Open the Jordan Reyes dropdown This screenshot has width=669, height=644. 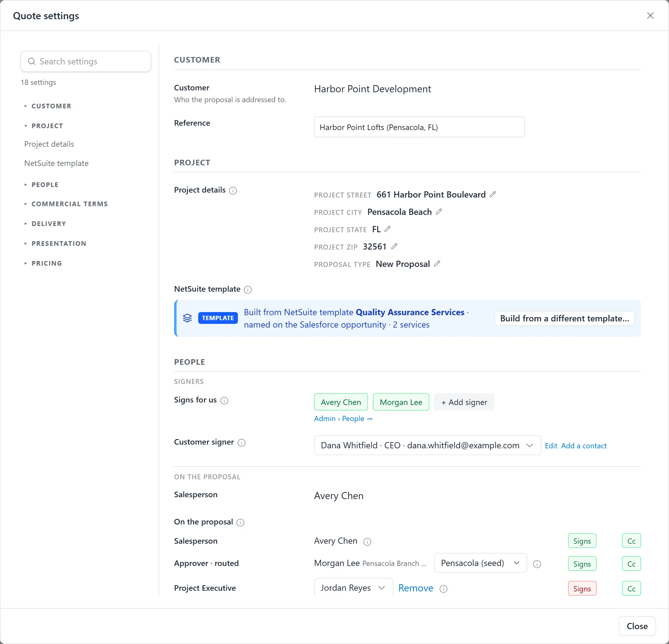tap(353, 588)
